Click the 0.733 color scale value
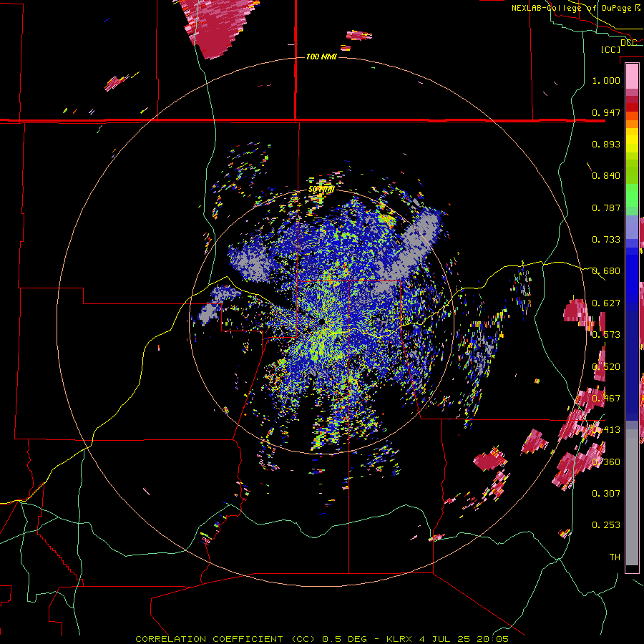This screenshot has width=644, height=644. (x=606, y=240)
